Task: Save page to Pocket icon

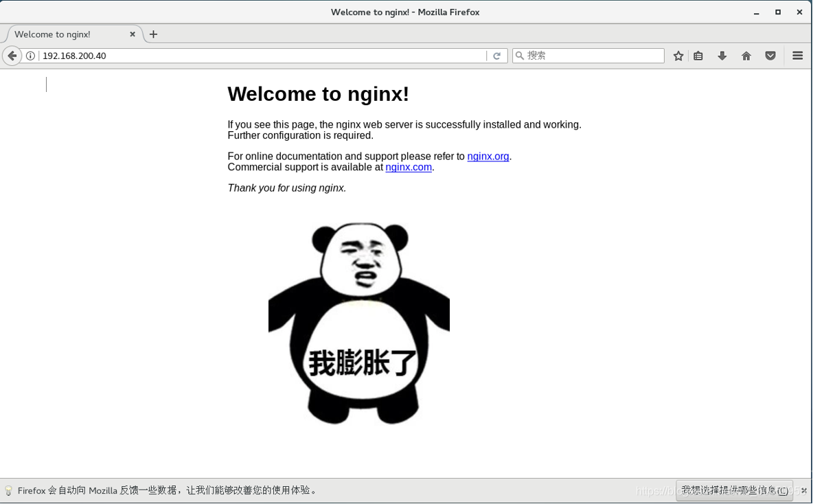Action: 770,56
